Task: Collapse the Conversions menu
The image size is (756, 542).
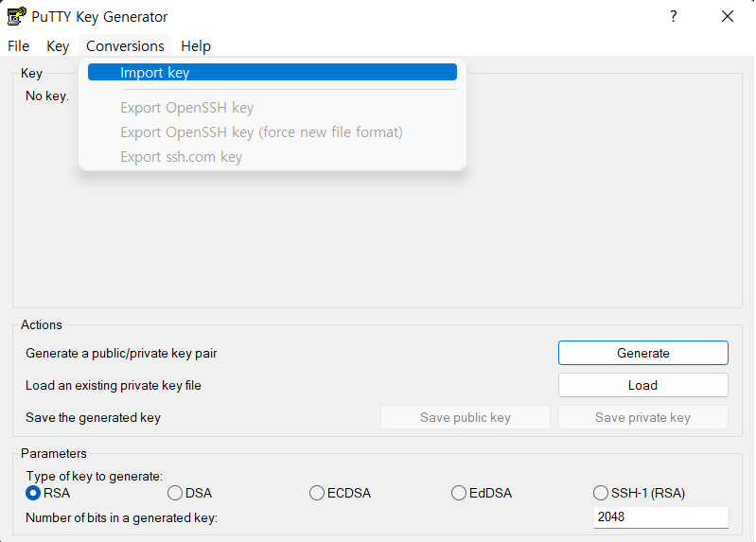Action: coord(125,45)
